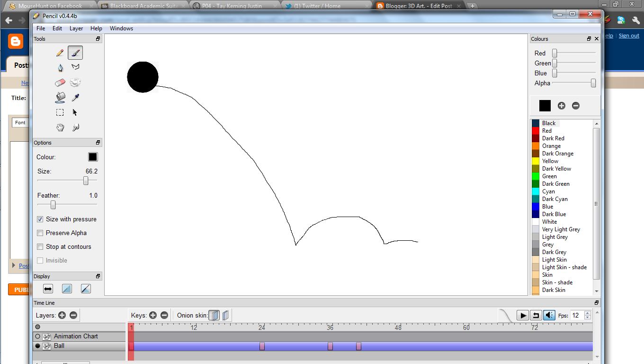Click the Sign out link

pos(628,35)
